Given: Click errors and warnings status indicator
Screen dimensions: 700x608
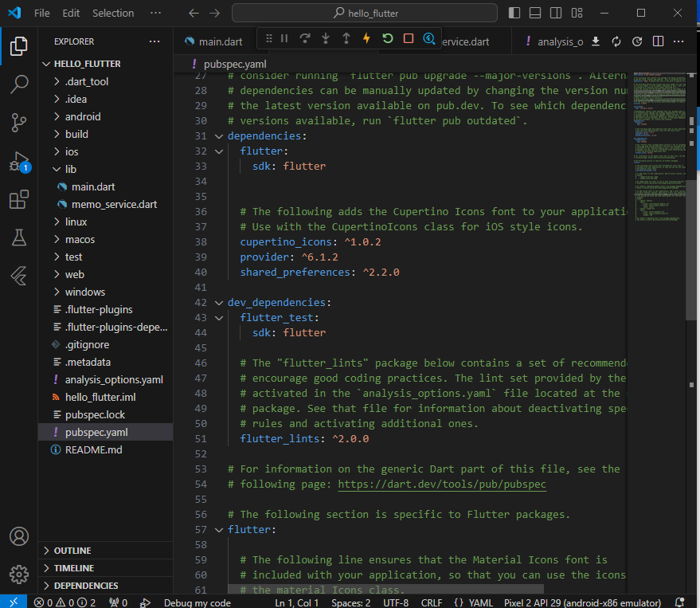Looking at the screenshot, I should click(x=65, y=602).
